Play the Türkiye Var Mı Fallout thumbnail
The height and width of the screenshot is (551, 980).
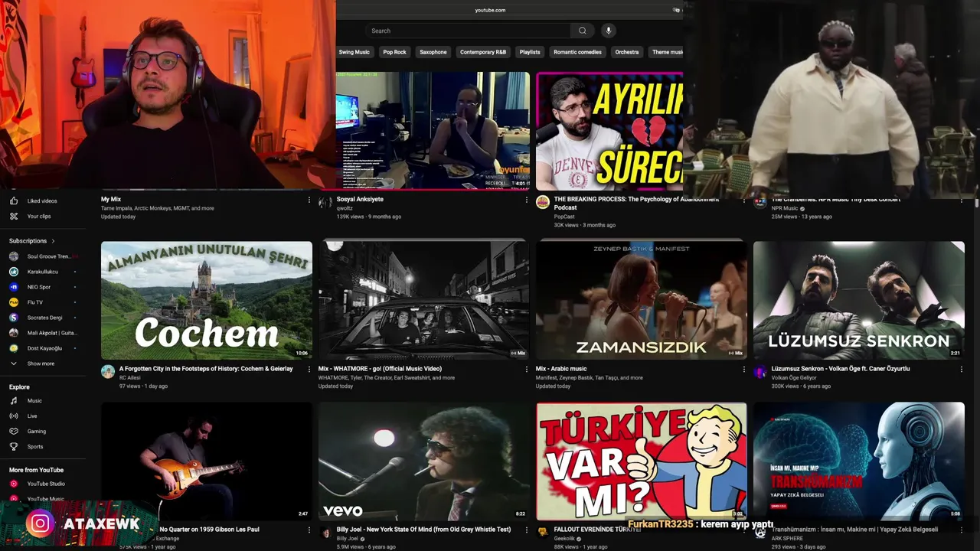642,461
